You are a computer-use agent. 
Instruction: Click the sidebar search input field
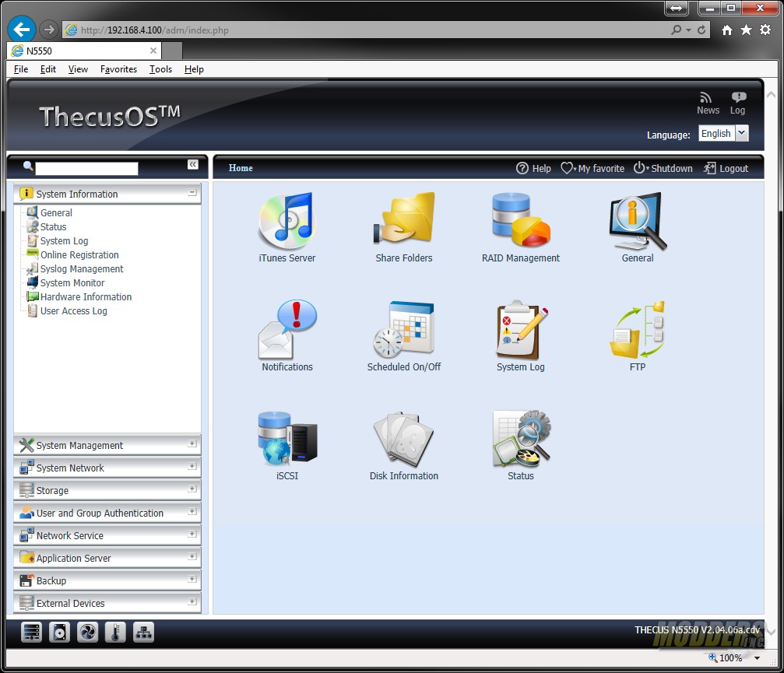coord(86,168)
